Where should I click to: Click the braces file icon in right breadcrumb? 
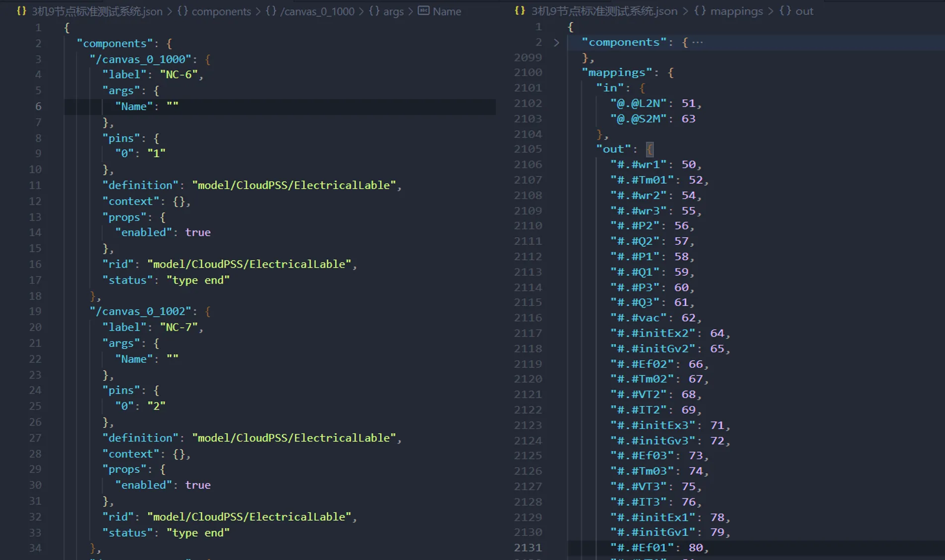coord(520,10)
